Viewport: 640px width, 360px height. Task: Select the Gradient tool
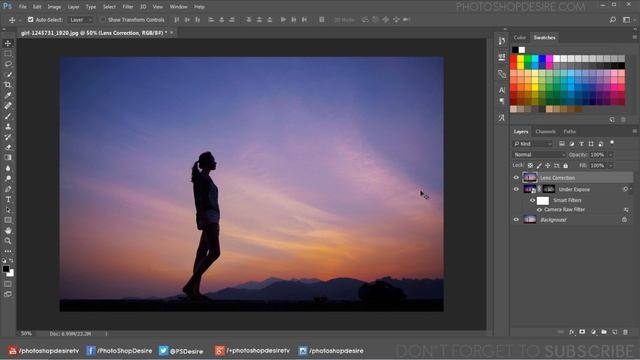coord(8,158)
